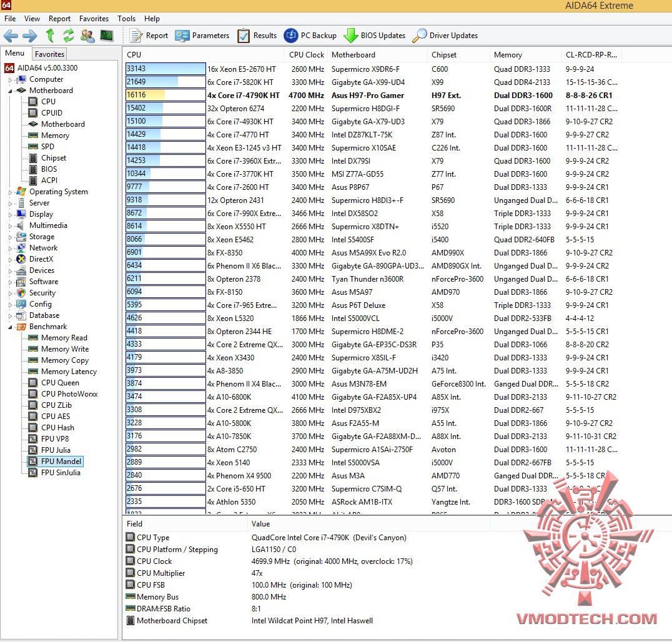The image size is (672, 642).
Task: Open the FPU Julia benchmark
Action: pos(49,450)
